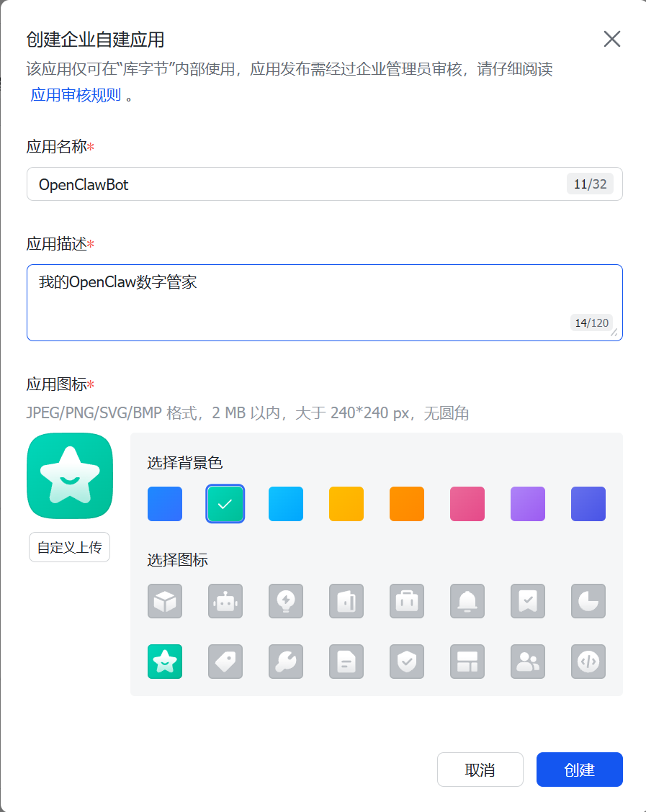
Task: Choose the tag icon
Action: click(225, 662)
